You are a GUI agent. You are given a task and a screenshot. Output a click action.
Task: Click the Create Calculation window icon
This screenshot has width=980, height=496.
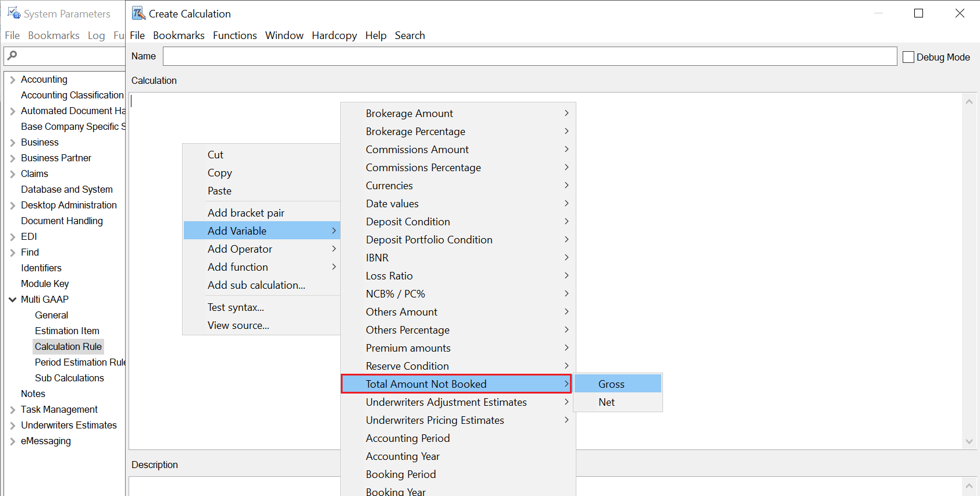(x=138, y=13)
